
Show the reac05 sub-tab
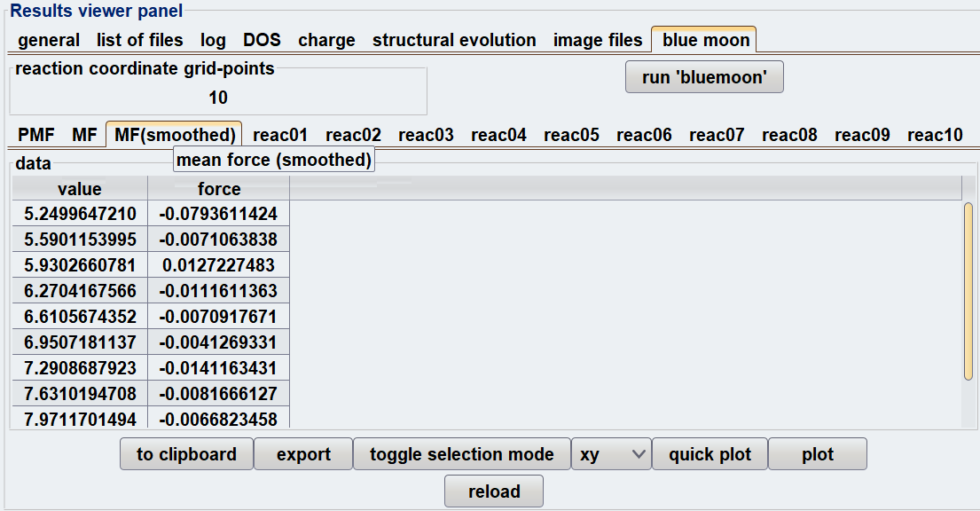coord(571,135)
